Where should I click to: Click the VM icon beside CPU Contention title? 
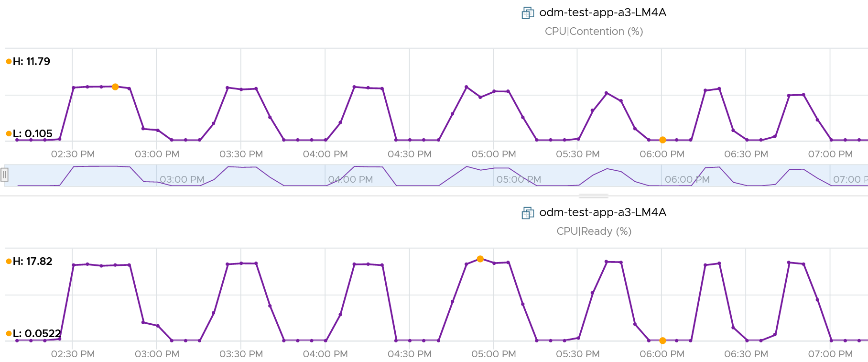click(x=528, y=13)
